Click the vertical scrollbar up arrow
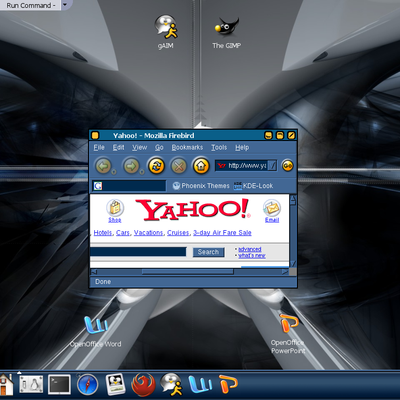The width and height of the screenshot is (400, 400). 293,199
